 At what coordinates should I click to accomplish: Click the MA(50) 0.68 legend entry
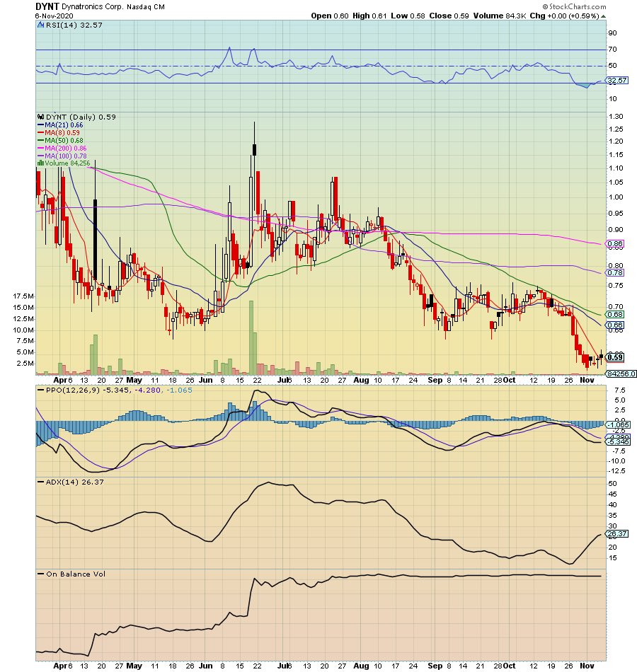coord(64,141)
